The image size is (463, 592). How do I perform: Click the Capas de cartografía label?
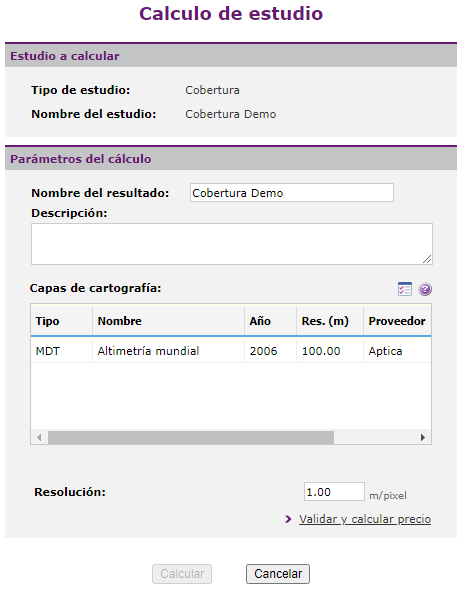coord(96,288)
